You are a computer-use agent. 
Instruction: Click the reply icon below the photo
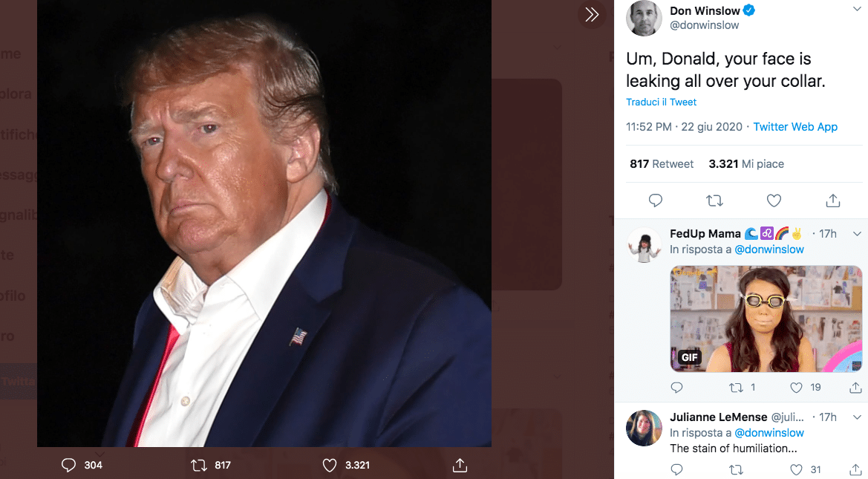click(68, 465)
